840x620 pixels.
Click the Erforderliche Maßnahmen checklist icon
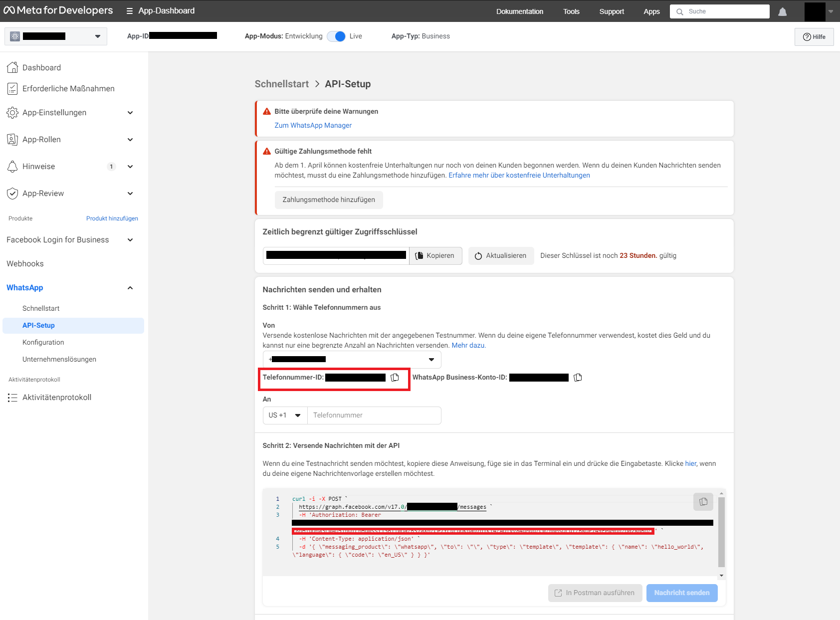(12, 89)
